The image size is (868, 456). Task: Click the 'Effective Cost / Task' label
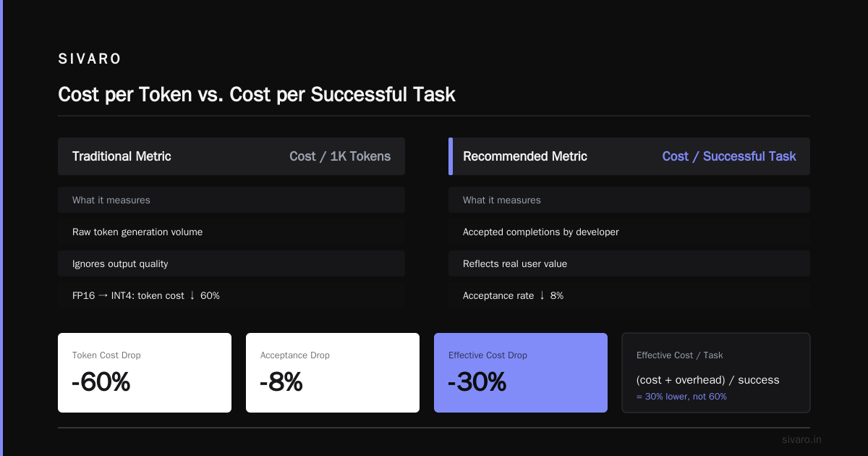680,355
